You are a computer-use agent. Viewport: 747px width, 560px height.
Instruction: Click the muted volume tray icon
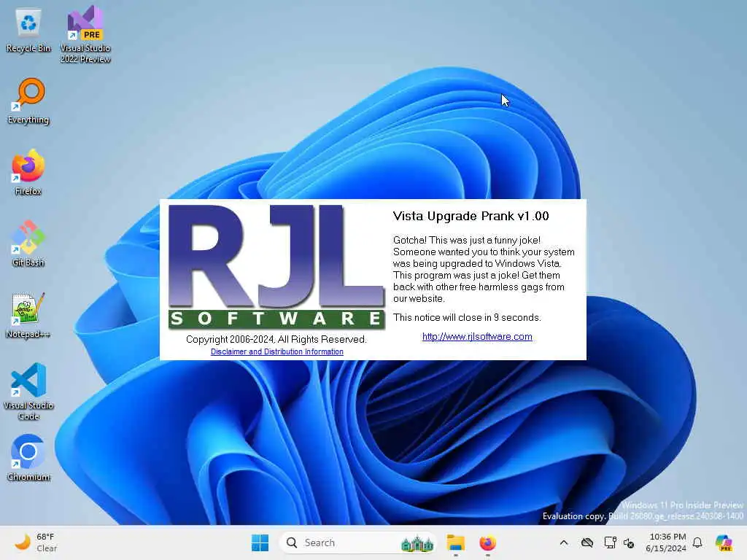coord(629,542)
